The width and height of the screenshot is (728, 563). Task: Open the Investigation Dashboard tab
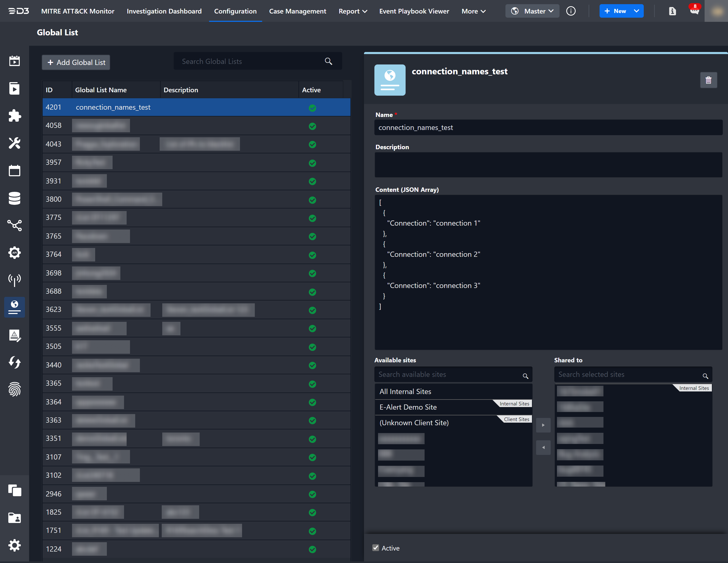tap(164, 11)
